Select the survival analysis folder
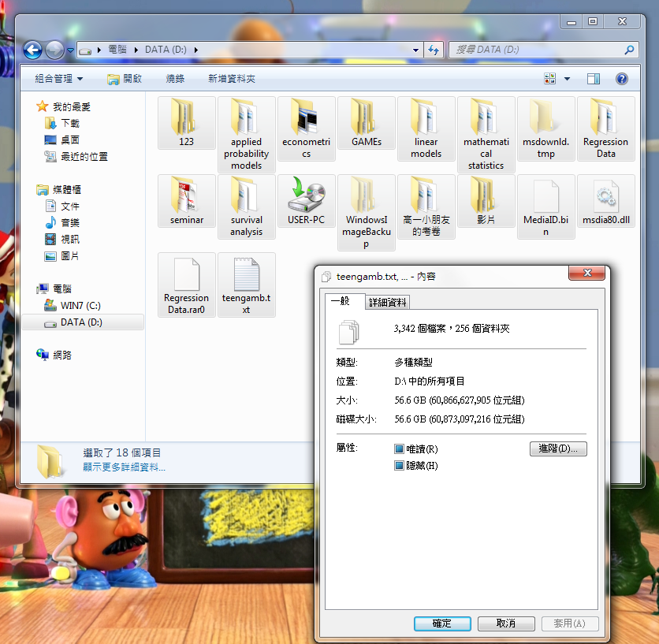Viewport: 659px width, 644px height. pos(246,207)
